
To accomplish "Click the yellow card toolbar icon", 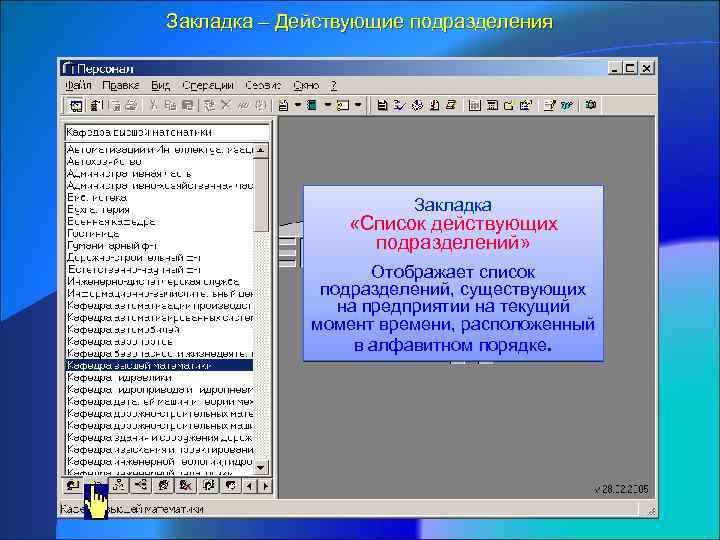I will (343, 105).
